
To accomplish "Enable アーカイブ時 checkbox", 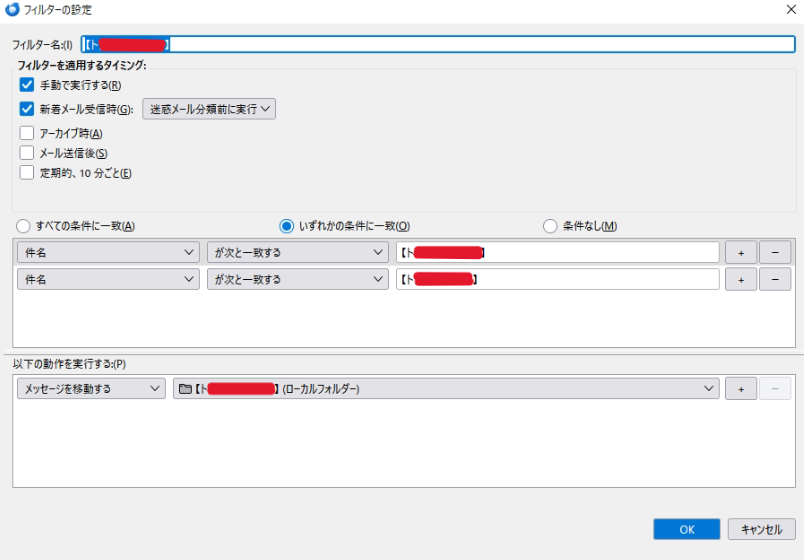I will (27, 133).
